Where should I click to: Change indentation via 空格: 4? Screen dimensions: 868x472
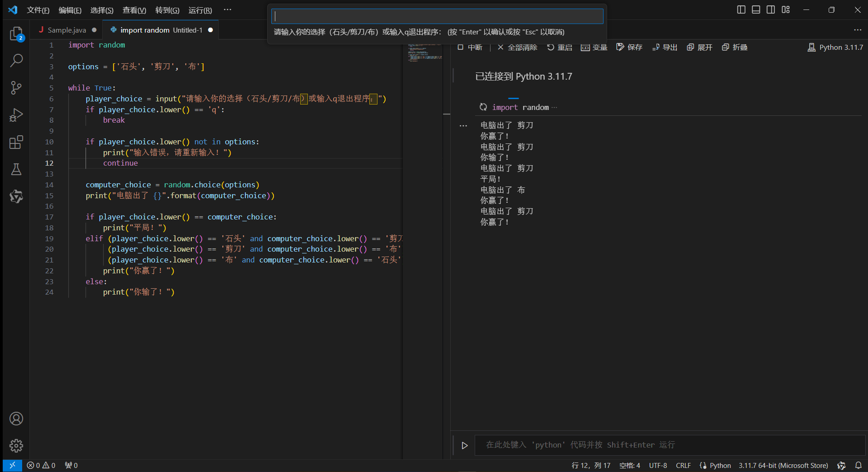(x=630, y=465)
